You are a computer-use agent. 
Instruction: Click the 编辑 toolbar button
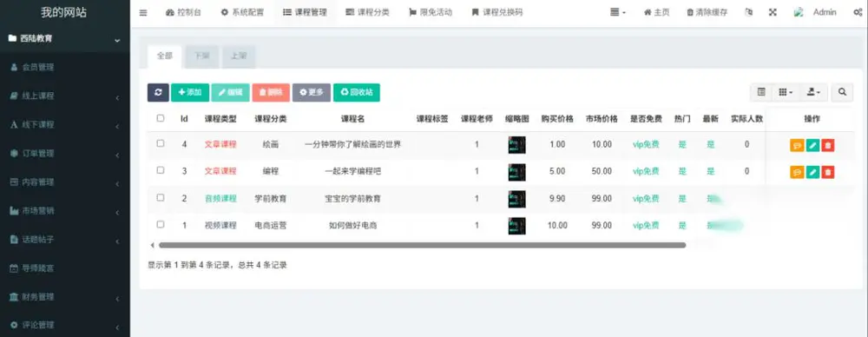(230, 93)
